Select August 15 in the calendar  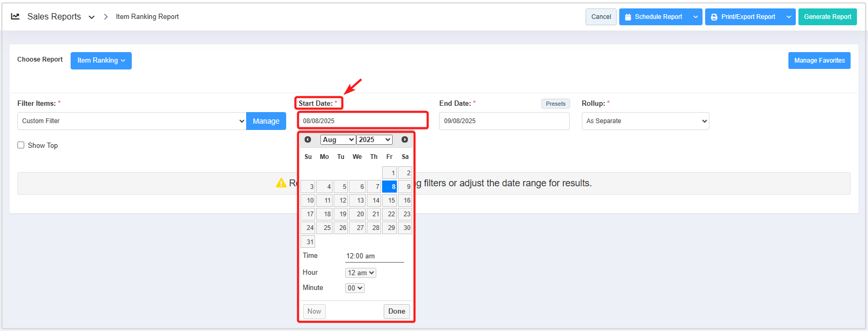[389, 200]
